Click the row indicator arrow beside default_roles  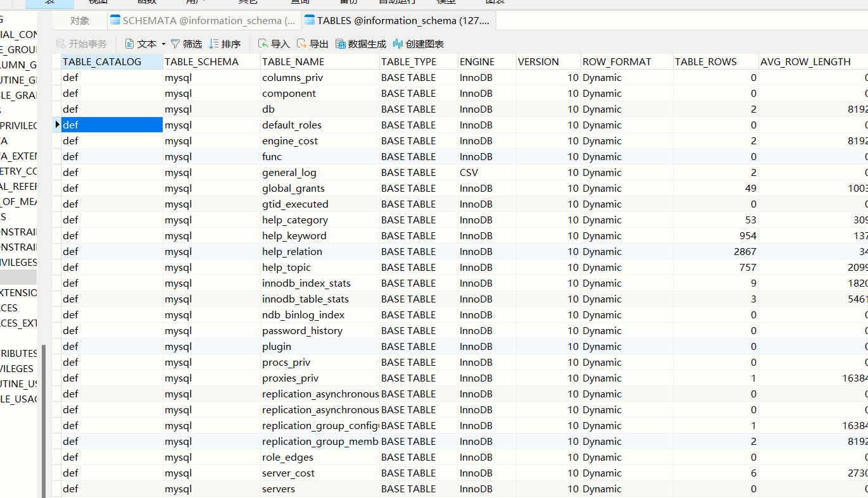[x=58, y=125]
